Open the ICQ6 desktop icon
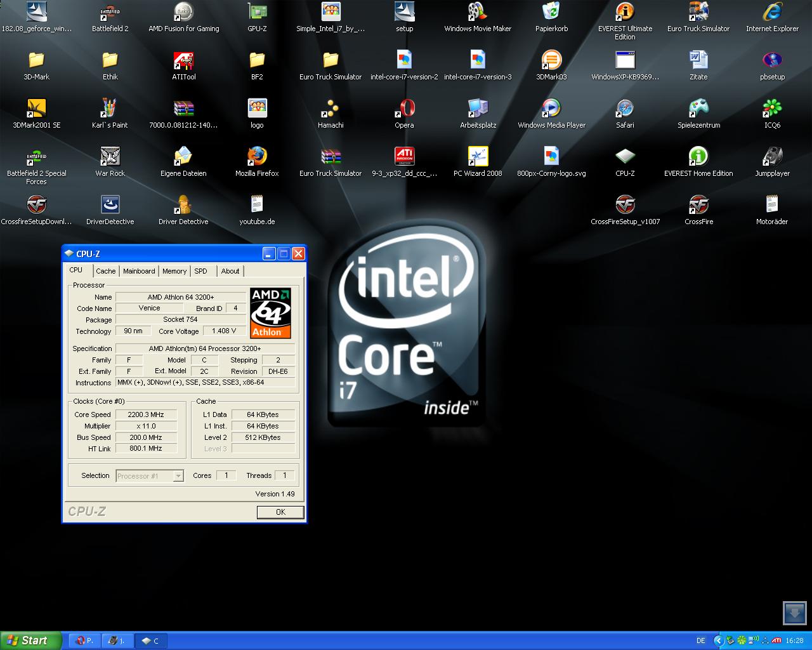The height and width of the screenshot is (650, 812). click(x=772, y=114)
